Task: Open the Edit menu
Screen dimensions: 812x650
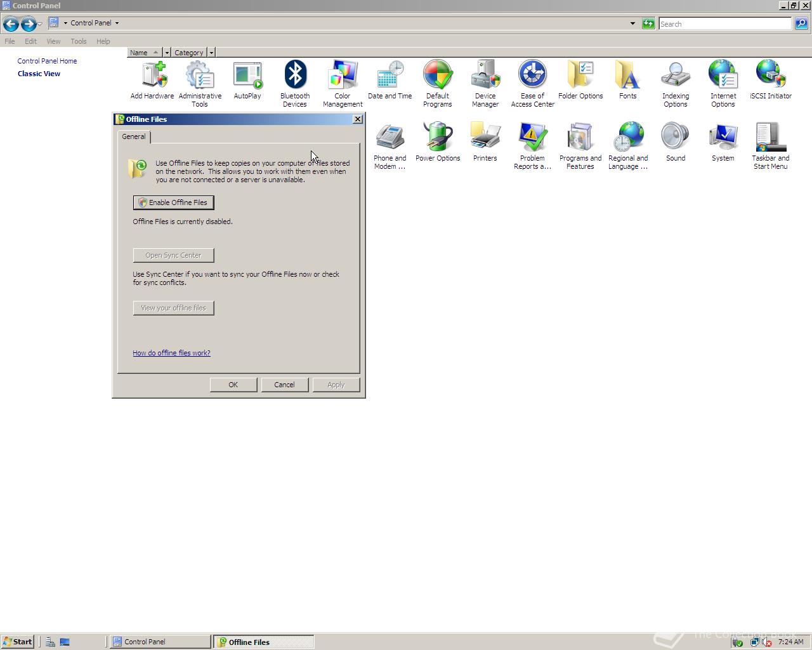Action: pos(30,41)
